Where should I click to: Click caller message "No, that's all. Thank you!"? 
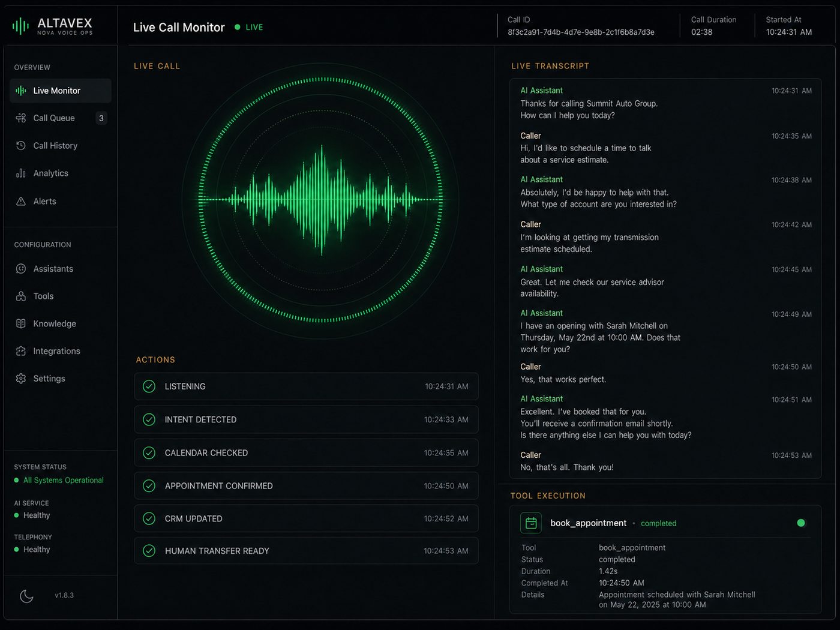click(x=566, y=467)
